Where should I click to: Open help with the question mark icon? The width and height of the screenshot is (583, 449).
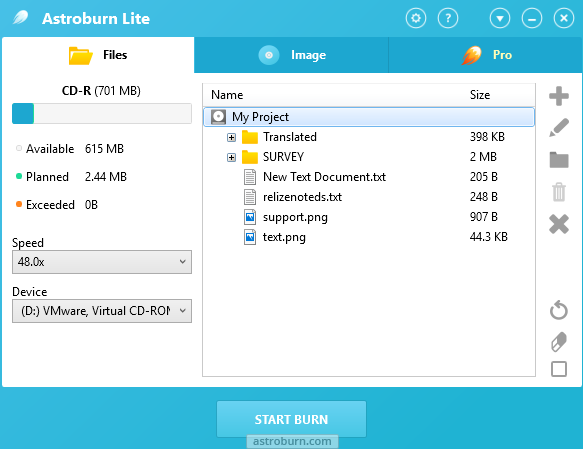(448, 18)
